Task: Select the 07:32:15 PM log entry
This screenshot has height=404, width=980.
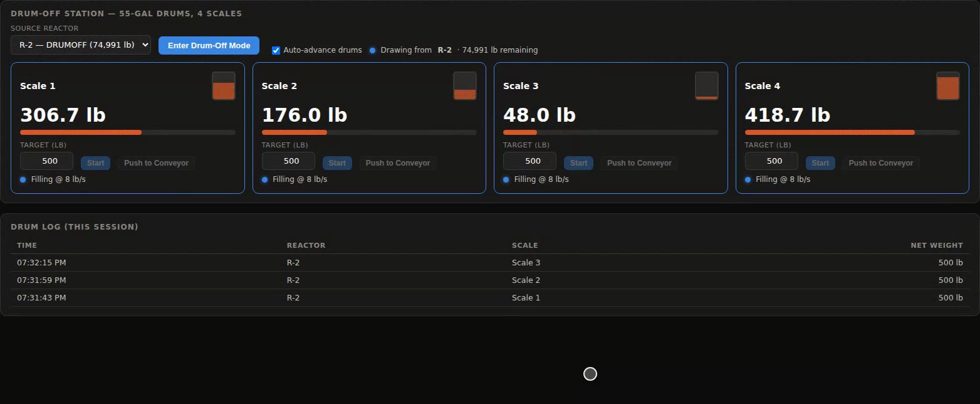Action: [490, 263]
